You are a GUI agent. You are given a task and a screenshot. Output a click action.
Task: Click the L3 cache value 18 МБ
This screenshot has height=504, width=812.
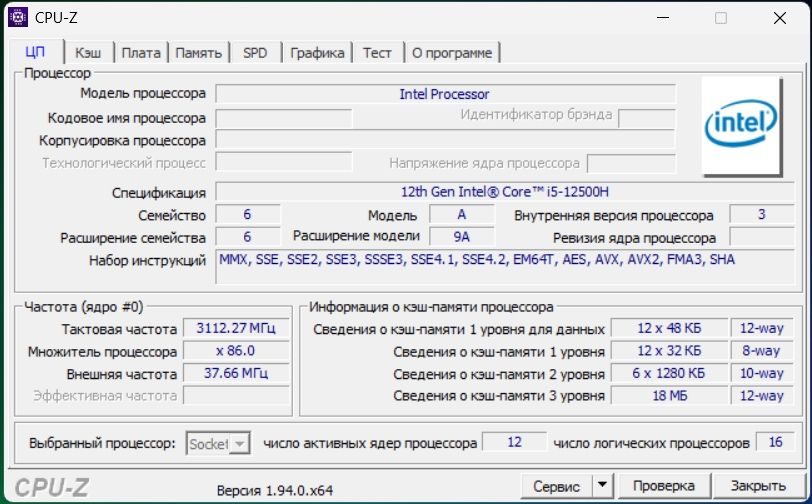669,396
